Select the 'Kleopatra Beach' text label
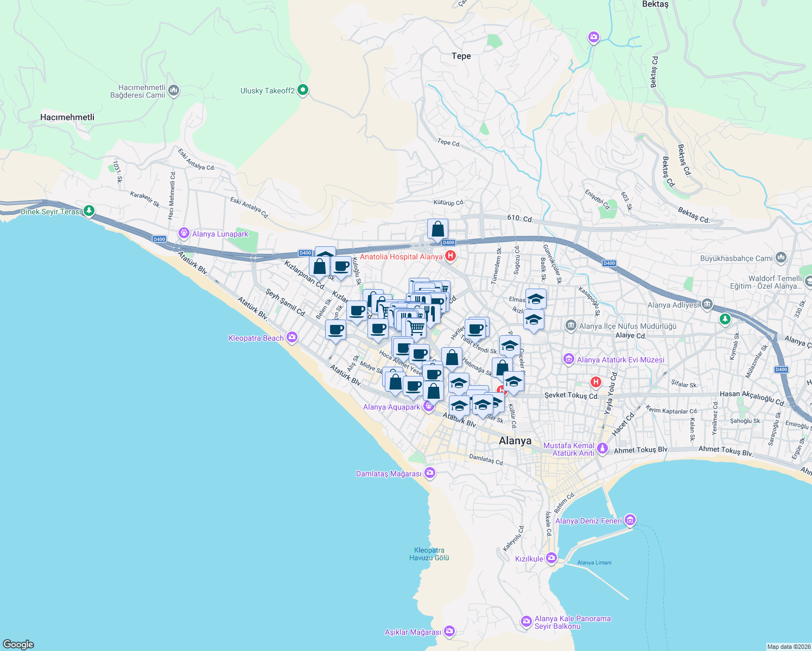The image size is (812, 651). (256, 338)
